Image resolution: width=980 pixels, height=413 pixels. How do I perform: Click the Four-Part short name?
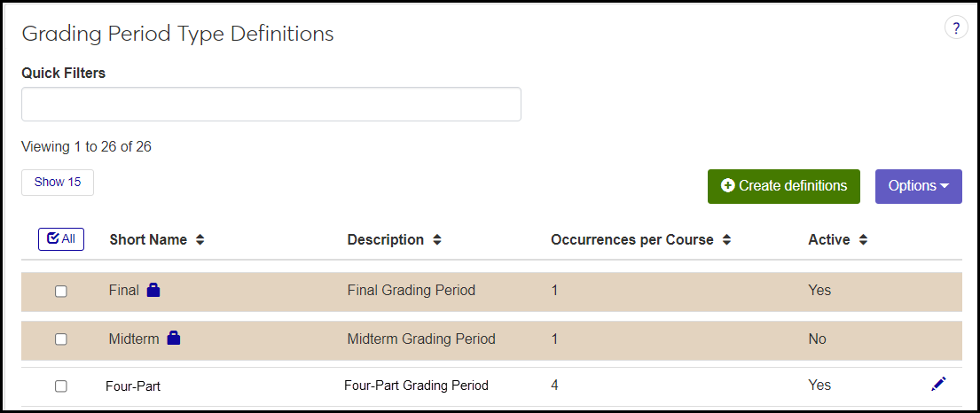point(133,386)
